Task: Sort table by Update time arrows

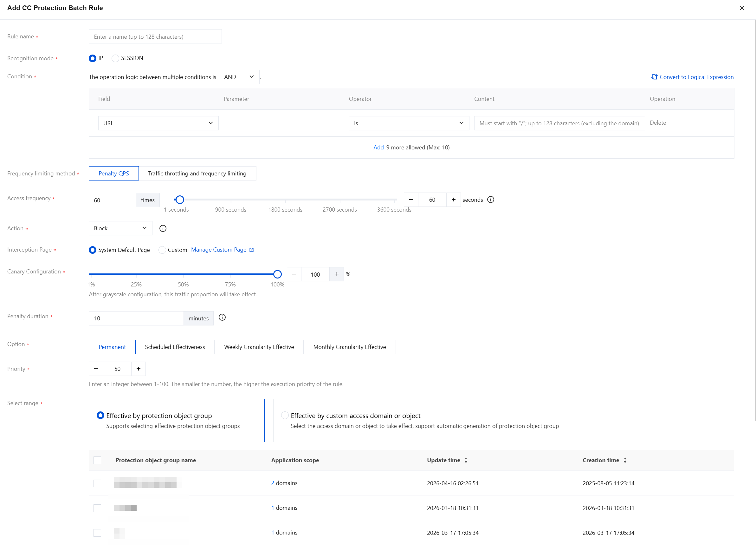Action: point(466,460)
